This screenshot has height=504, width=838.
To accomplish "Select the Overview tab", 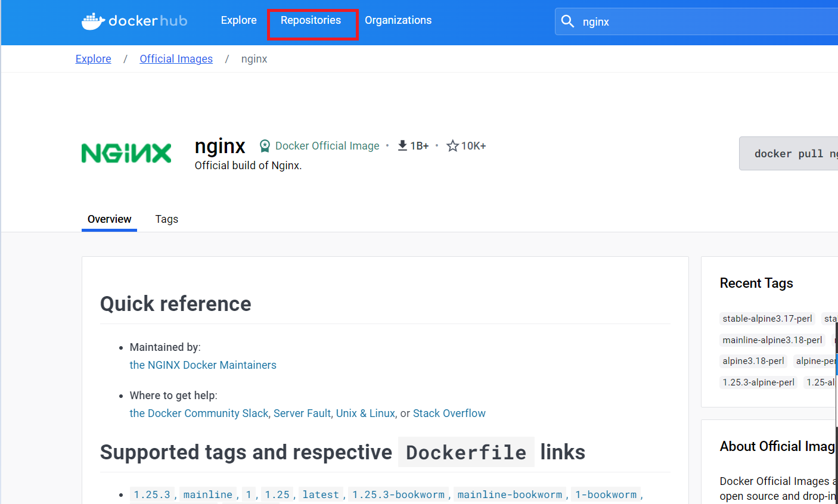I will coord(110,219).
